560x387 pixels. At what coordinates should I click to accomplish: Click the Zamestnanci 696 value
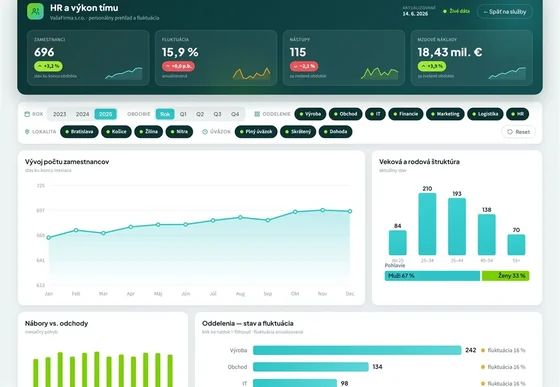point(44,52)
